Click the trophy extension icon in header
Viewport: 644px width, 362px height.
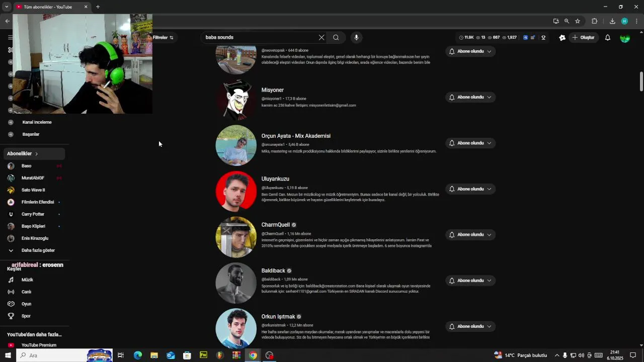coord(543,37)
